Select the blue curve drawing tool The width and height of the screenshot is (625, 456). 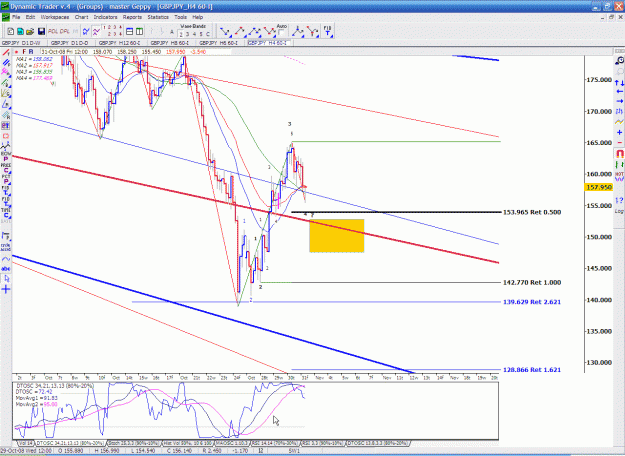coord(6,259)
